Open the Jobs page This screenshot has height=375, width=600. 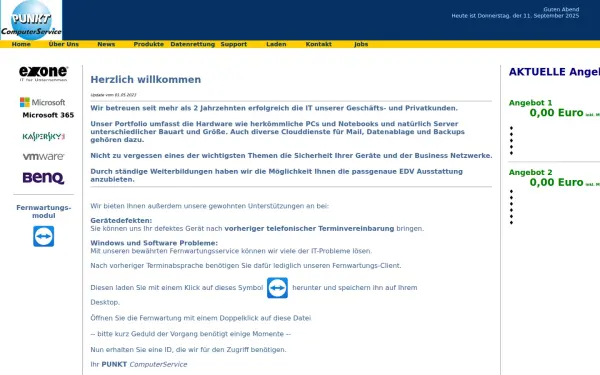[x=361, y=44]
